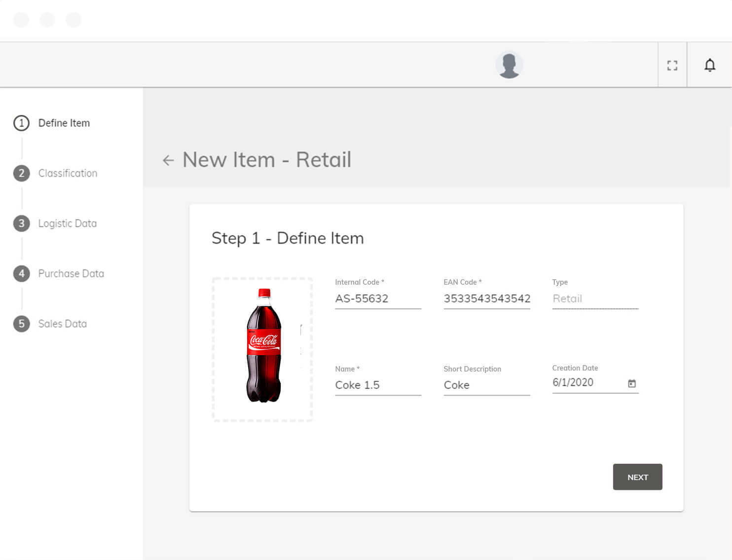732x560 pixels.
Task: Edit the EAN Code field
Action: [487, 299]
